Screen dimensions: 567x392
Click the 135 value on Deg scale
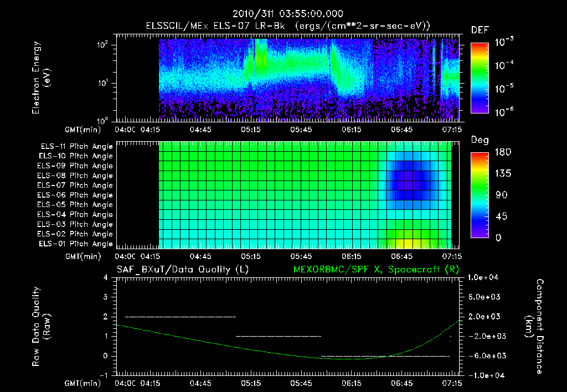(x=503, y=174)
